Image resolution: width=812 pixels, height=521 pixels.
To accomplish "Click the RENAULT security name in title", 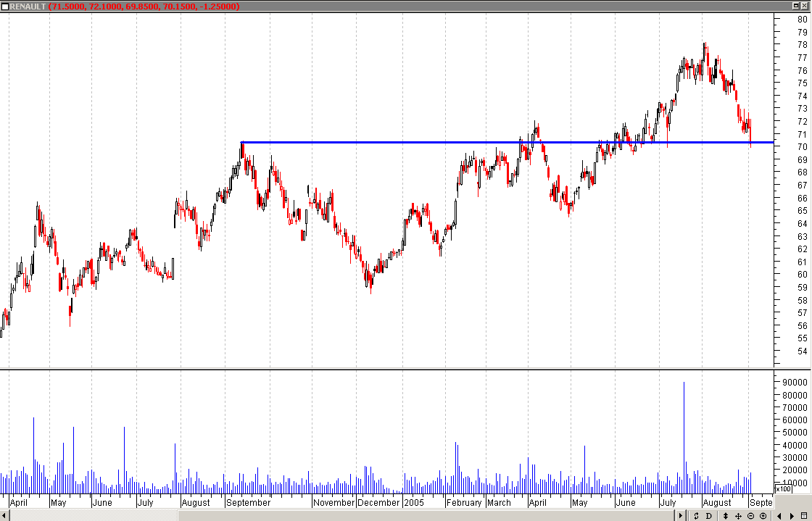I will point(28,7).
